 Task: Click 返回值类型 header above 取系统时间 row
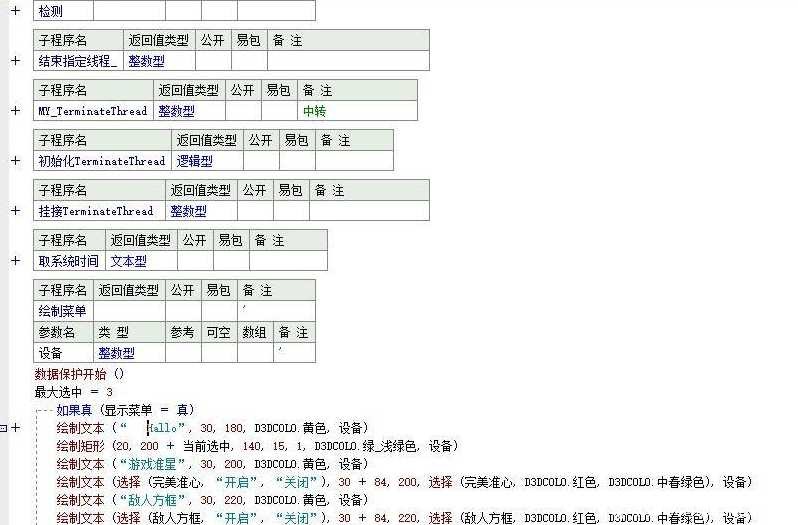pos(141,240)
